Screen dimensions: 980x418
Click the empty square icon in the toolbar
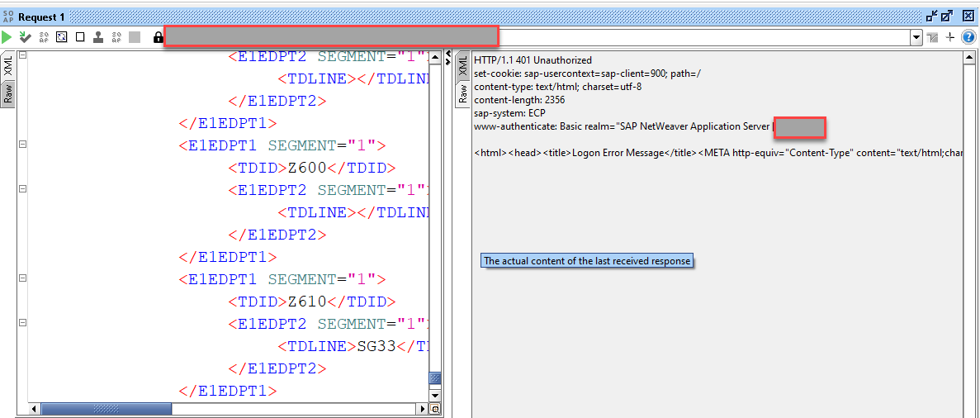click(80, 37)
